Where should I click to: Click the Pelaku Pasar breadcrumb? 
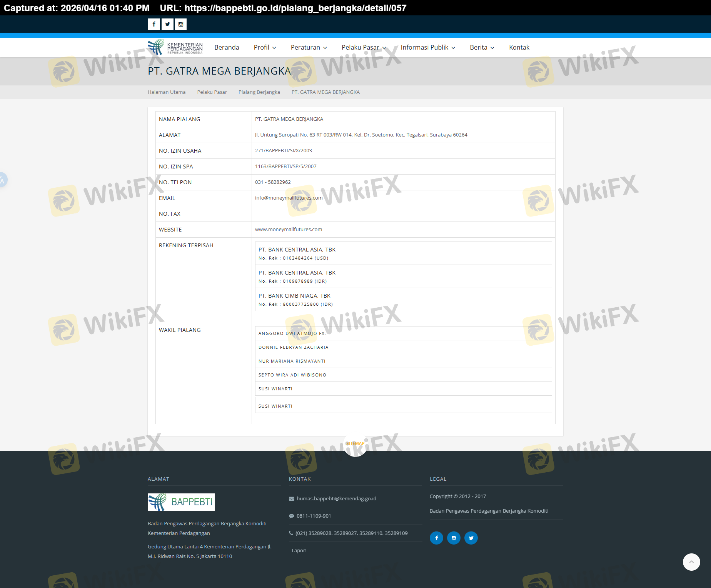point(212,92)
